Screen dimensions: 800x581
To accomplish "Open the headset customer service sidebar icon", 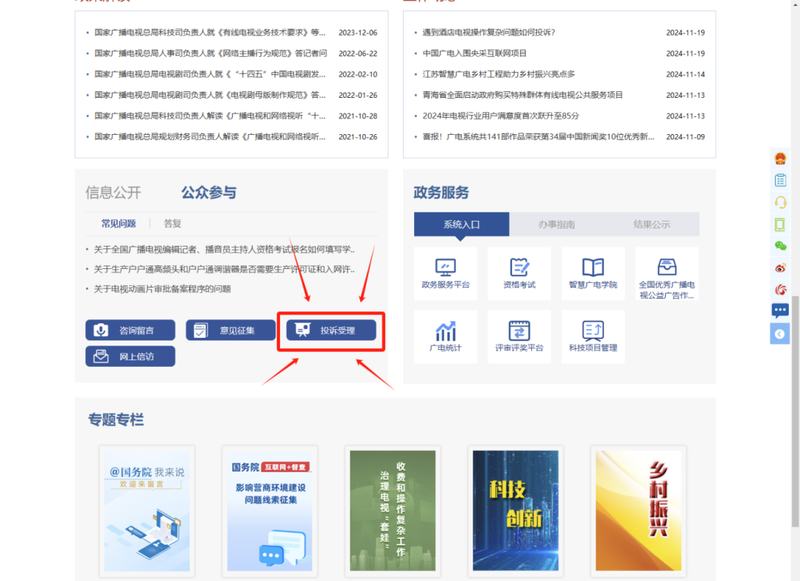I will pyautogui.click(x=780, y=202).
